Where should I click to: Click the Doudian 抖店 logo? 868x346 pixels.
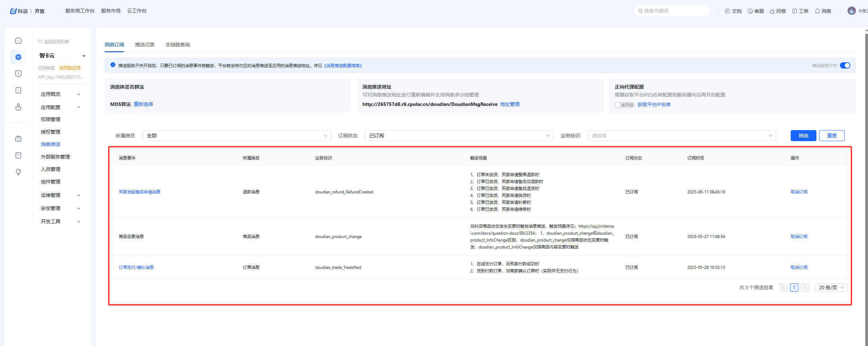(19, 11)
